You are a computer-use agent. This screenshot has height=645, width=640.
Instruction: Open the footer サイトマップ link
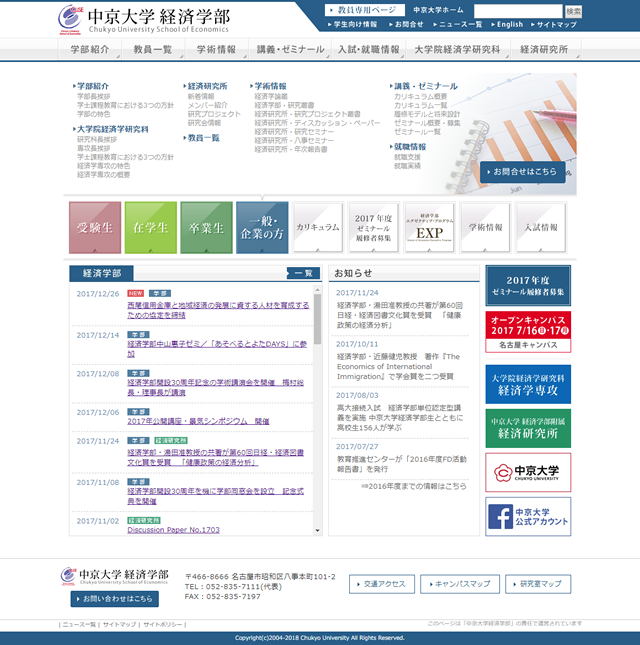[119, 624]
